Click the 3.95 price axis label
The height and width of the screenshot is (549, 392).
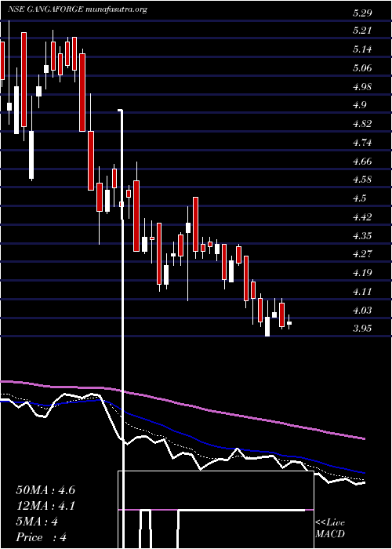coord(362,329)
